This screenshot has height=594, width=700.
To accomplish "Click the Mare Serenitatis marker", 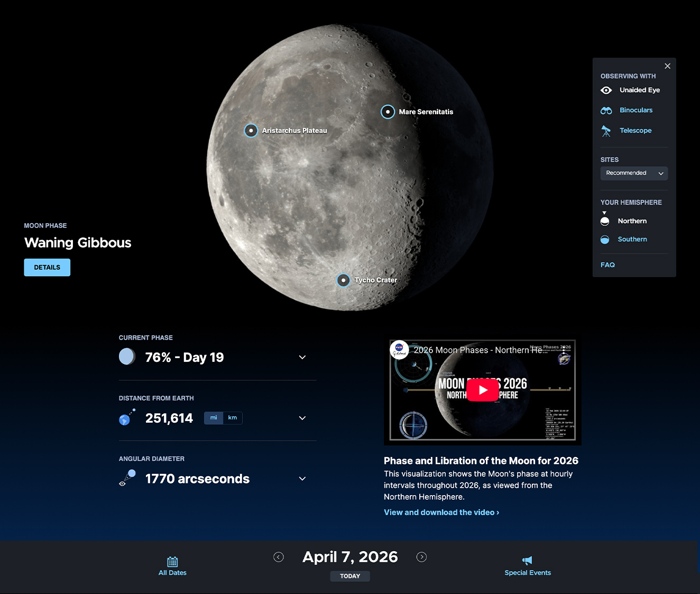I will [x=388, y=112].
